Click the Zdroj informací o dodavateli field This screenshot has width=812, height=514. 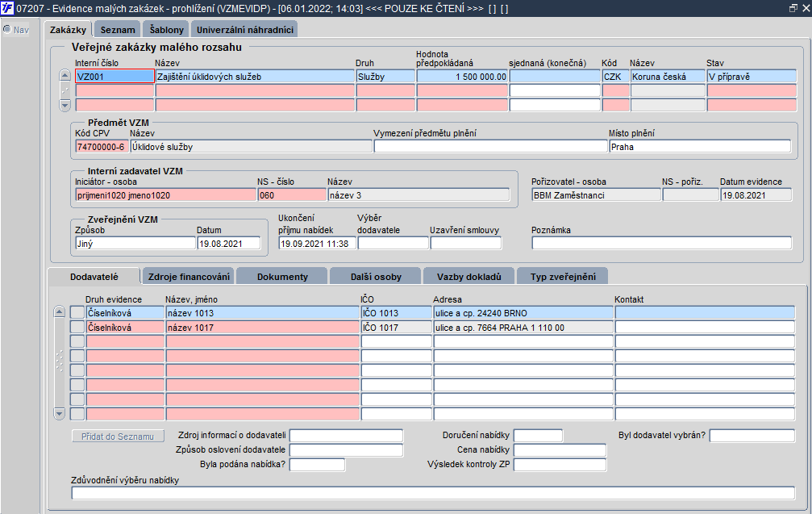point(346,435)
